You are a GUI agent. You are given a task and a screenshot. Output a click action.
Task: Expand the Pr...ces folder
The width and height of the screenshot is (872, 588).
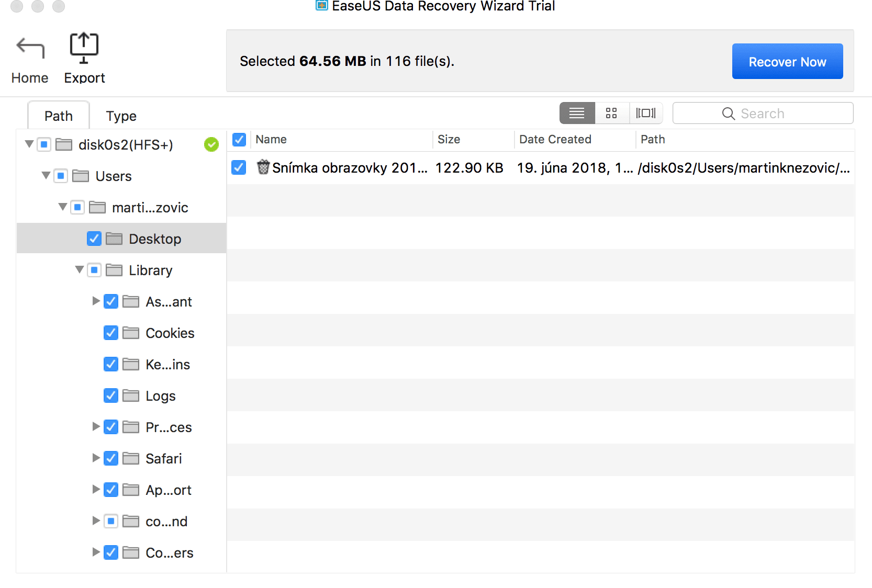click(x=96, y=426)
